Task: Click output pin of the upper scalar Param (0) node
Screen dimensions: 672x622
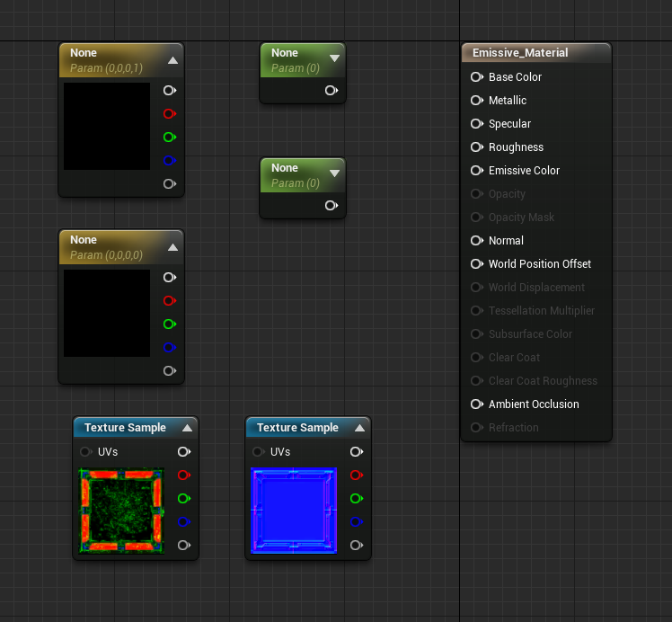Action: (332, 91)
